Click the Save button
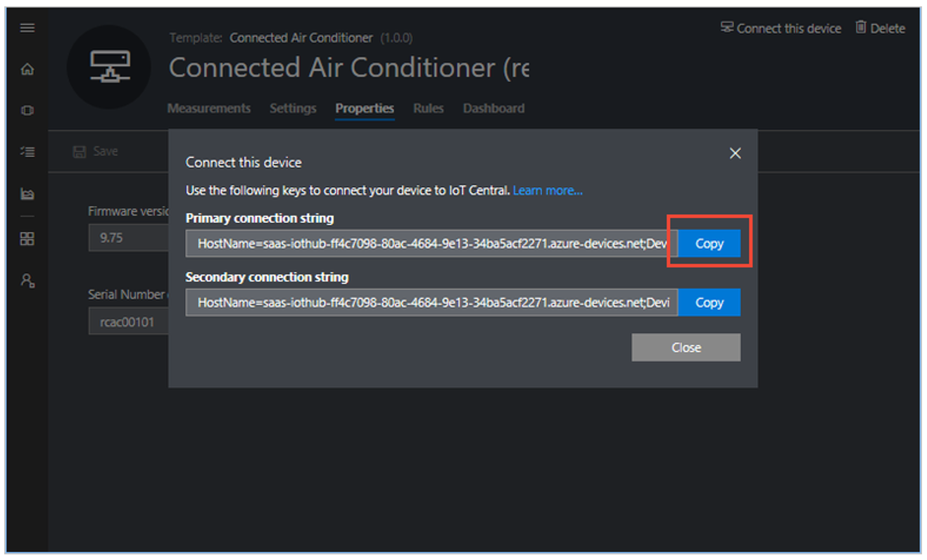 coord(96,151)
